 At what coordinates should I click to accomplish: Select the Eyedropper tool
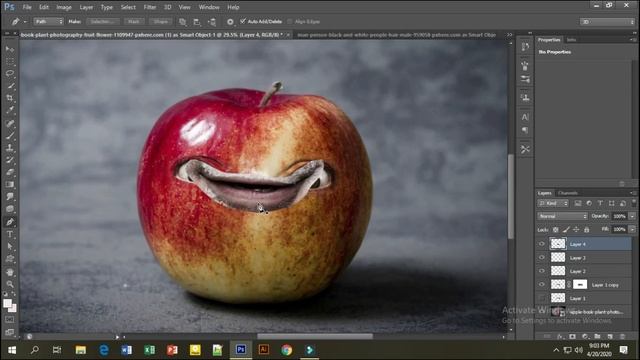click(10, 111)
